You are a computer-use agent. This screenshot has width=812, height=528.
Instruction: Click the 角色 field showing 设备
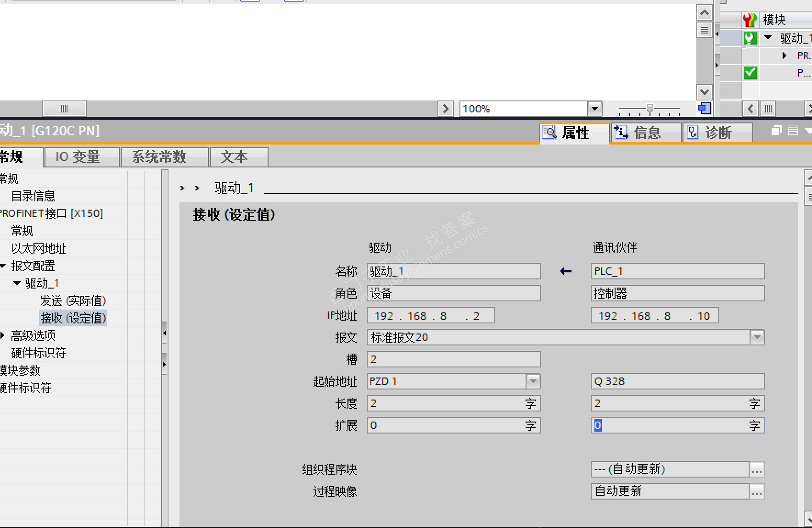click(x=454, y=293)
